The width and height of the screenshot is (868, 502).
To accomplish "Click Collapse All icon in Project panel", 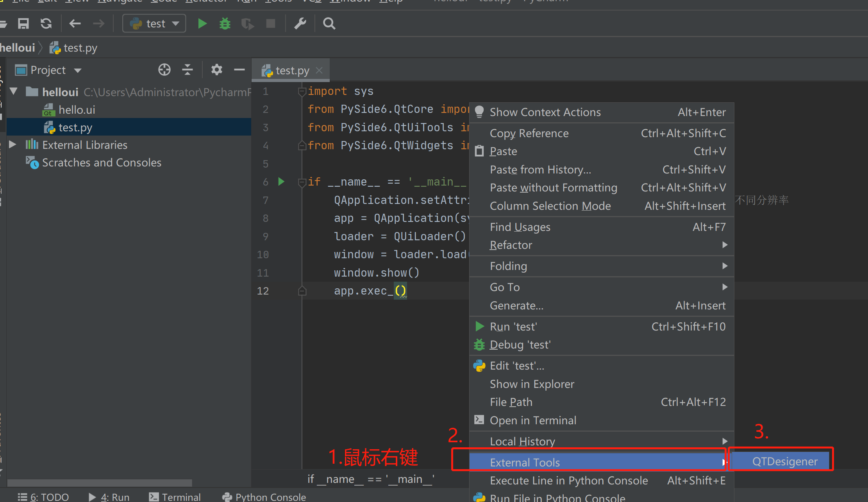I will click(x=188, y=70).
